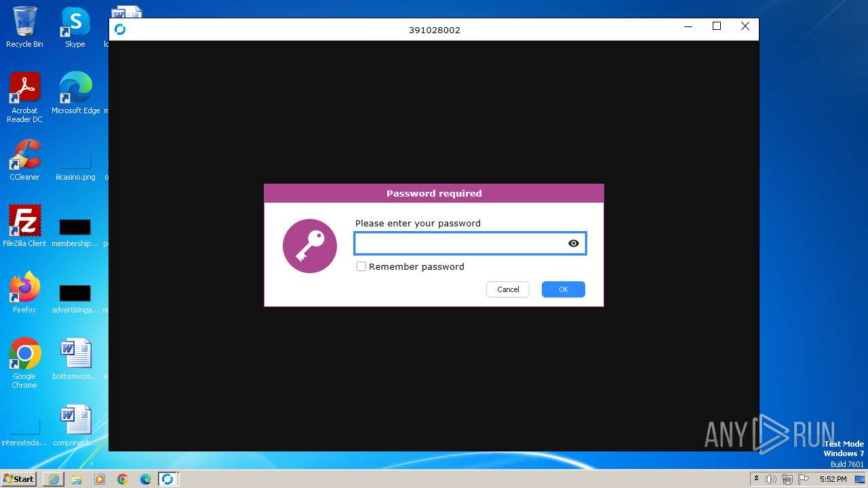Select the membership file on desktop
Image resolution: width=868 pixels, height=488 pixels.
point(75,232)
